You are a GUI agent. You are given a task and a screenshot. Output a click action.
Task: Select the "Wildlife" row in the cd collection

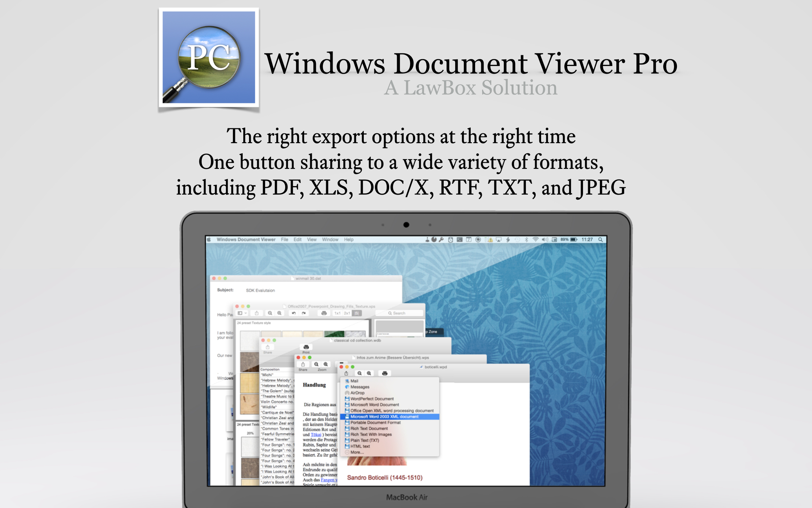click(x=277, y=407)
